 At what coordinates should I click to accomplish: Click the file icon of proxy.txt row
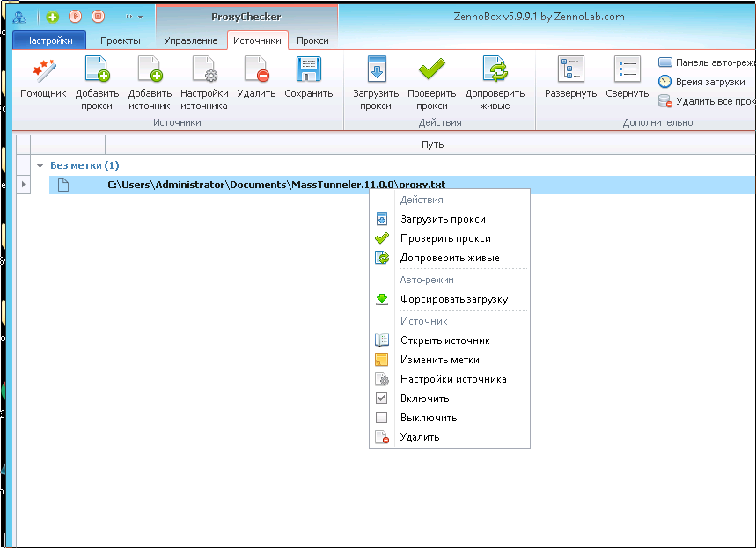(x=63, y=185)
